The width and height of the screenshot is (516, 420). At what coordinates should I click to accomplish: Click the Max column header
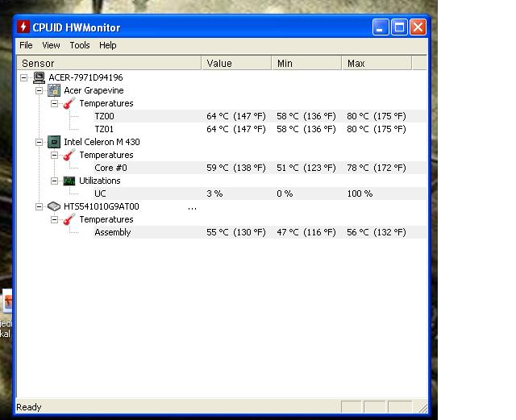(x=377, y=63)
